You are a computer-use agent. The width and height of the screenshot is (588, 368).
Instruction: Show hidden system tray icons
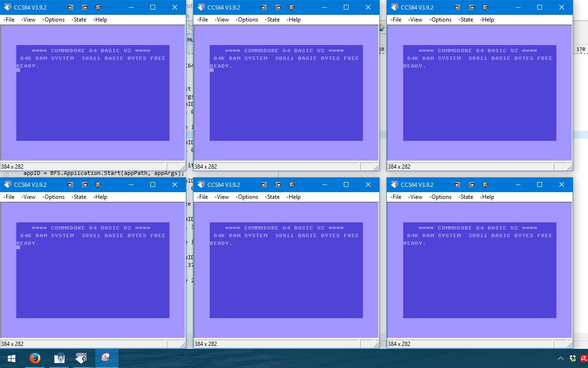pos(561,358)
